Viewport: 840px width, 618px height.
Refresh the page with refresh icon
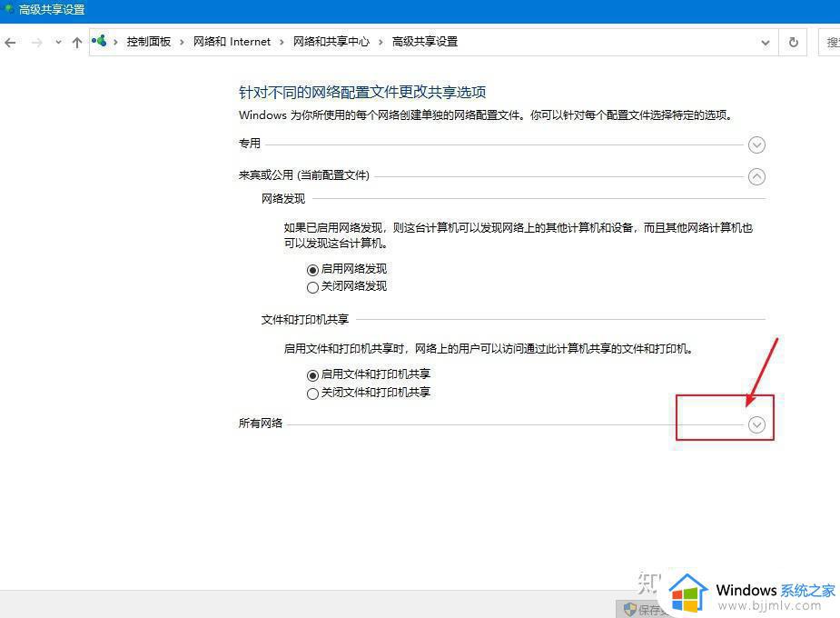tap(794, 43)
